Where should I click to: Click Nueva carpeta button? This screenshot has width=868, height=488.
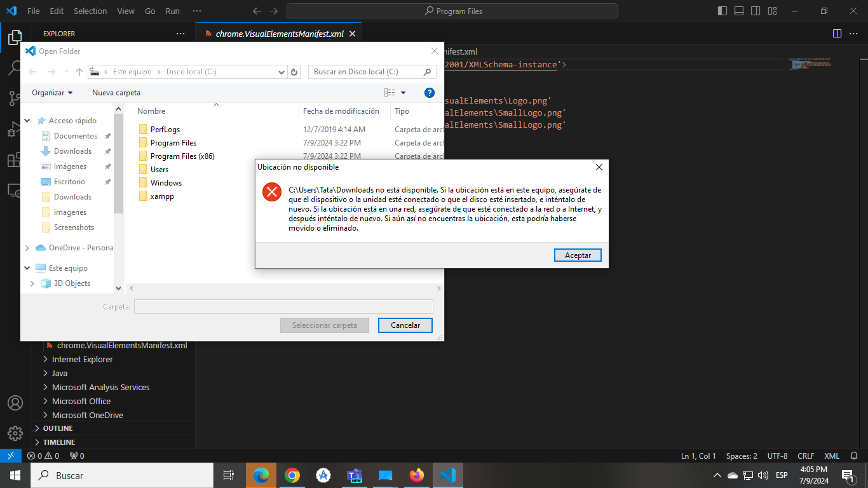click(116, 93)
